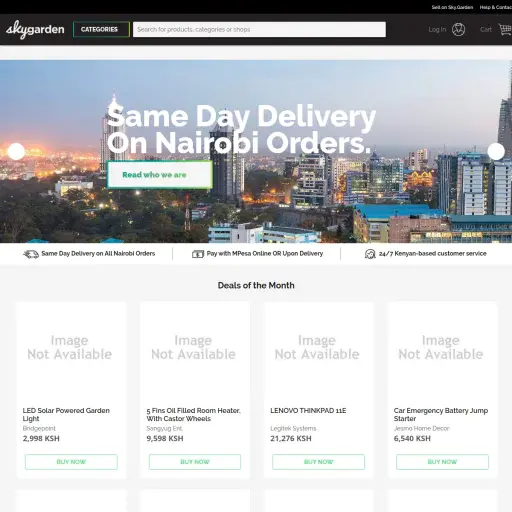Buy the 5 Fins Oil Filled Heater

tap(195, 462)
